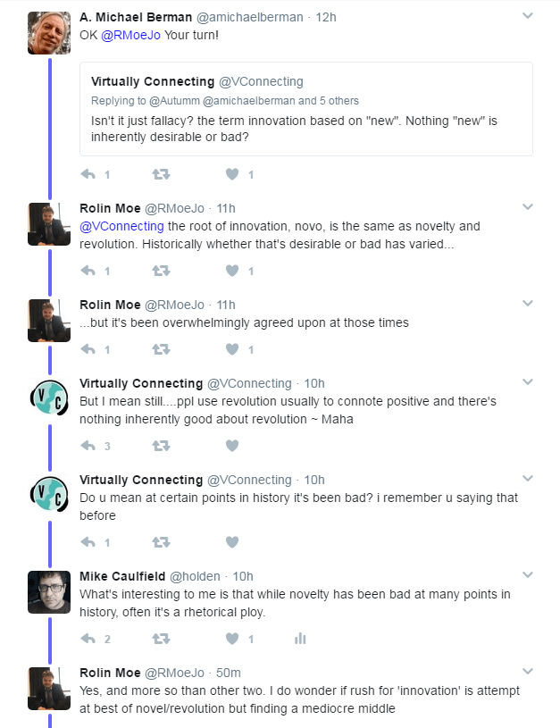Retweet Virtually Connecting's 'revolution' tweet

[x=161, y=445]
